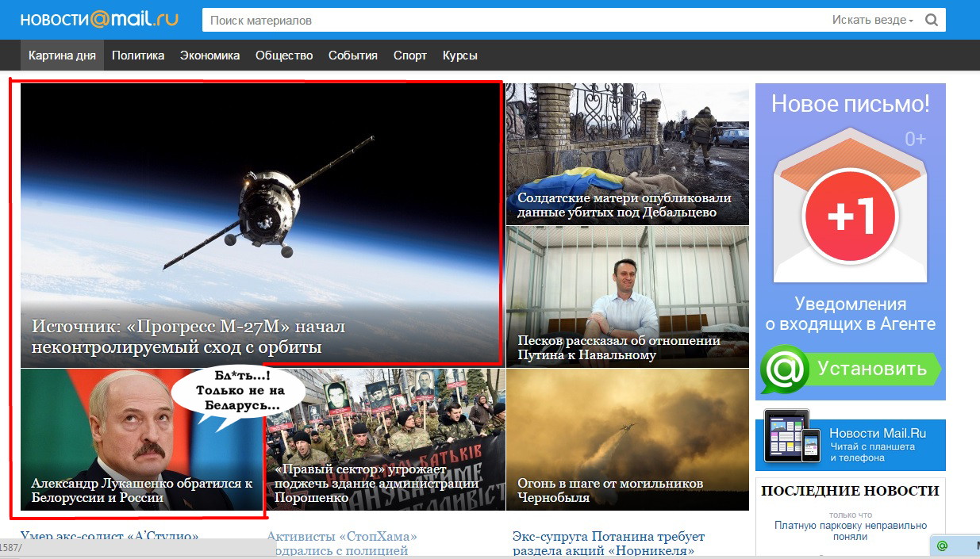The height and width of the screenshot is (559, 980).
Task: Open the Курсы menu item
Action: [459, 56]
